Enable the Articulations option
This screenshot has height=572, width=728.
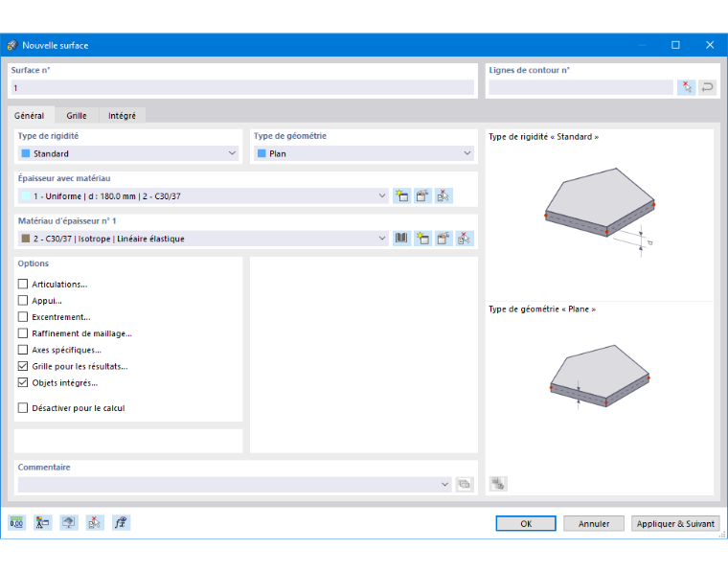[23, 284]
